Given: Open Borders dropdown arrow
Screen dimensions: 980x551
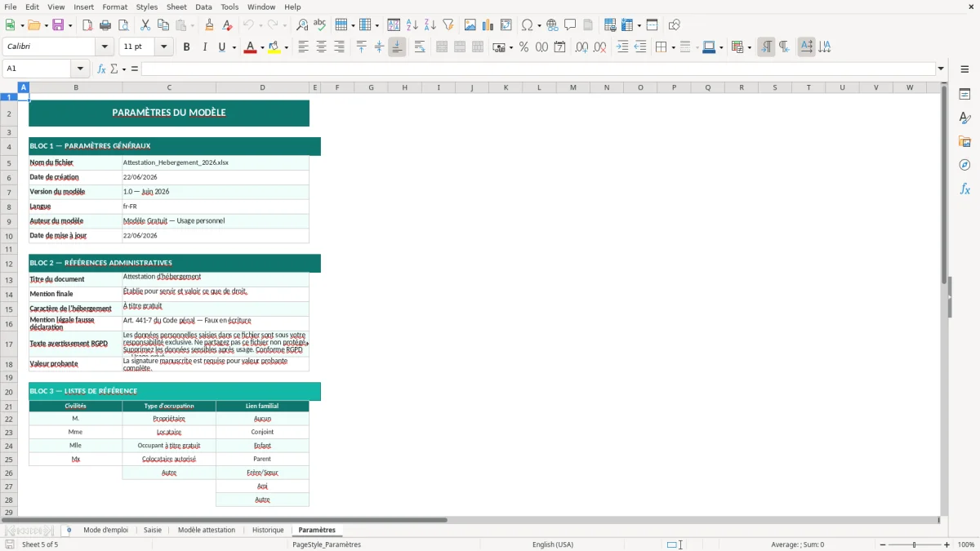Looking at the screenshot, I should (x=672, y=47).
